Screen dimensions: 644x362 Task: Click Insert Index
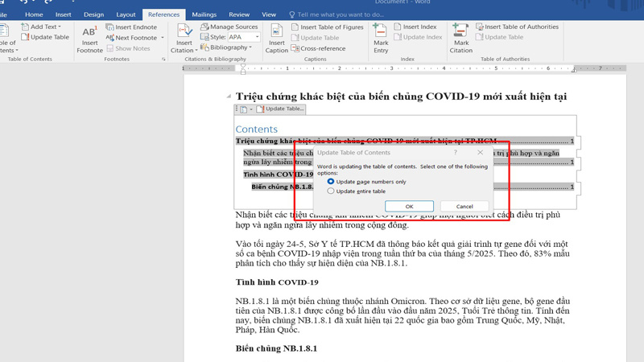[415, 27]
